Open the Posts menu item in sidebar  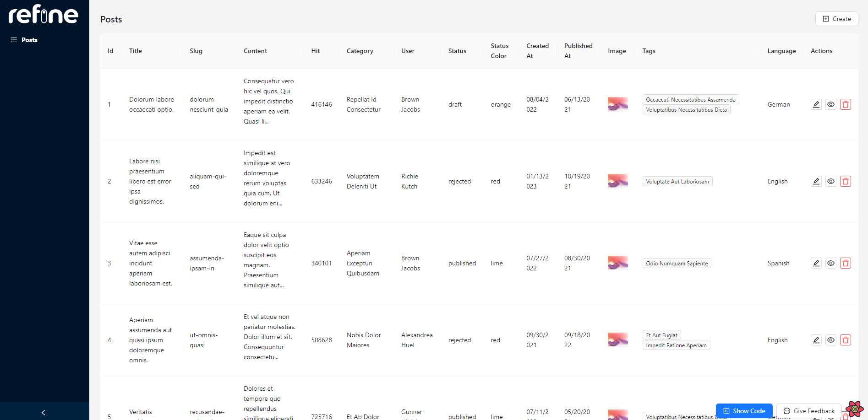[x=29, y=40]
